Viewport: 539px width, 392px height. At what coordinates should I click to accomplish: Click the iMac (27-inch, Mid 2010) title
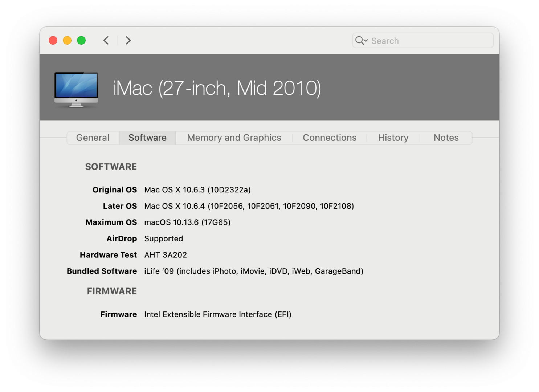point(217,88)
